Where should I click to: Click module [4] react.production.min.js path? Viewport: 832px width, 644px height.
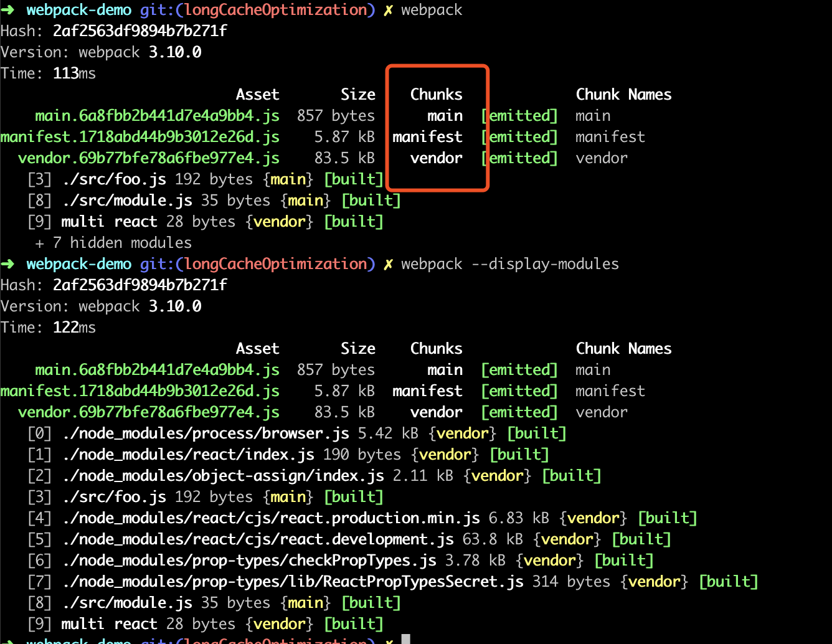272,518
